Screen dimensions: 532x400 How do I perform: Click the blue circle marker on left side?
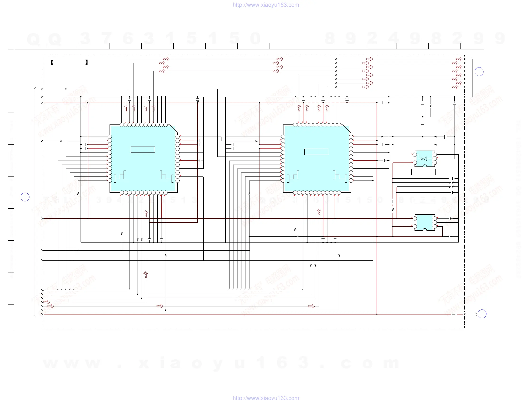pyautogui.click(x=25, y=197)
